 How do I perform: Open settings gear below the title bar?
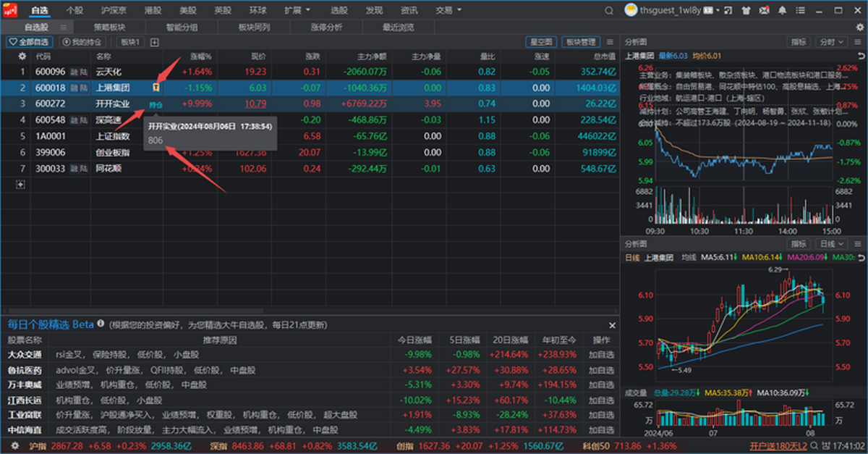click(x=860, y=27)
